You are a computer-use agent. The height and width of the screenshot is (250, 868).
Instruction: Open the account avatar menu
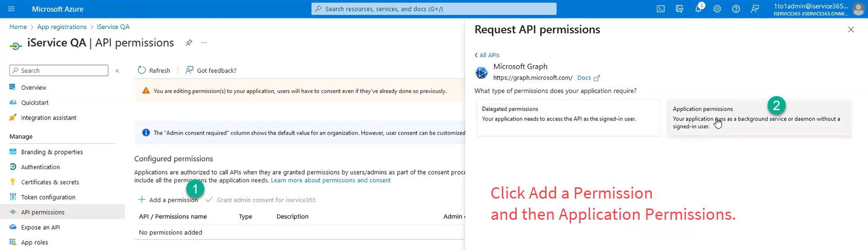click(858, 9)
